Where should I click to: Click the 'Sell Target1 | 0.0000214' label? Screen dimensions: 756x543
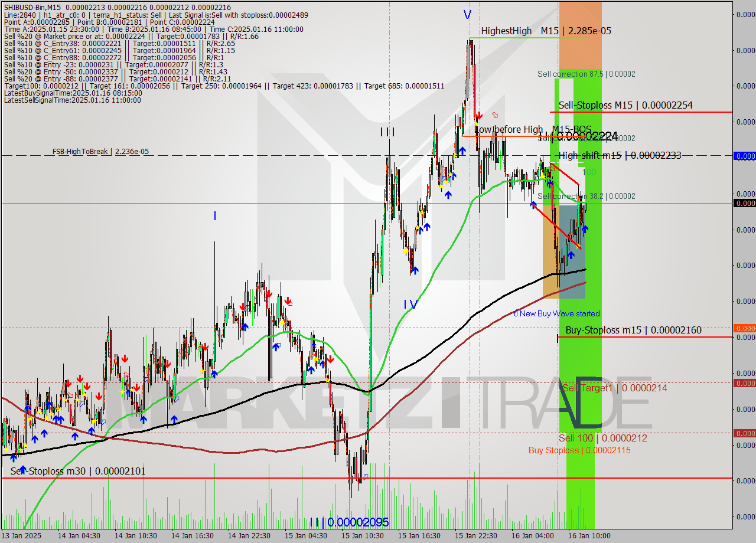tap(615, 388)
